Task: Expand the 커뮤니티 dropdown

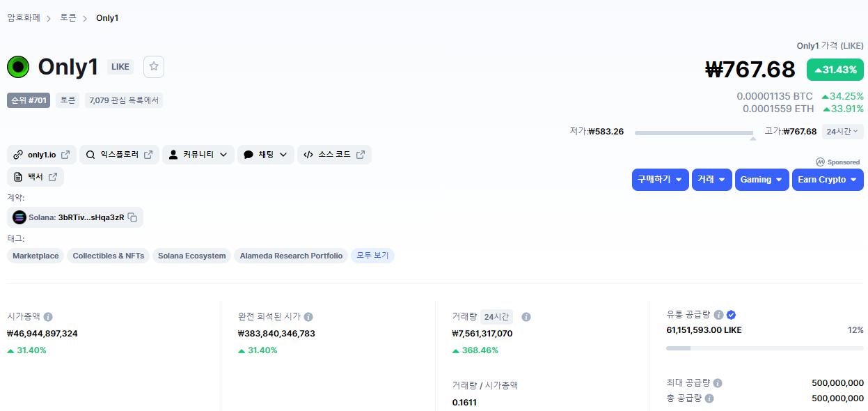Action: [x=198, y=155]
